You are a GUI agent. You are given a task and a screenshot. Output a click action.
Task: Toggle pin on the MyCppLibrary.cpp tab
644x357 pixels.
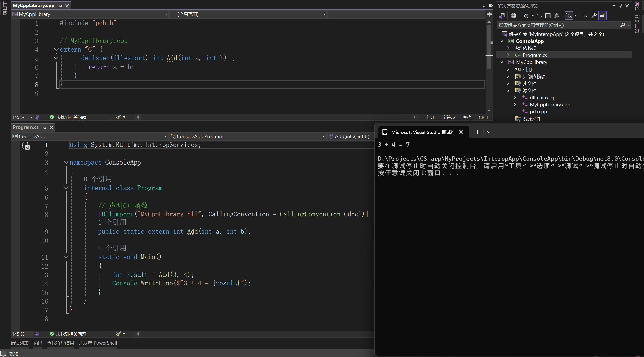60,6
